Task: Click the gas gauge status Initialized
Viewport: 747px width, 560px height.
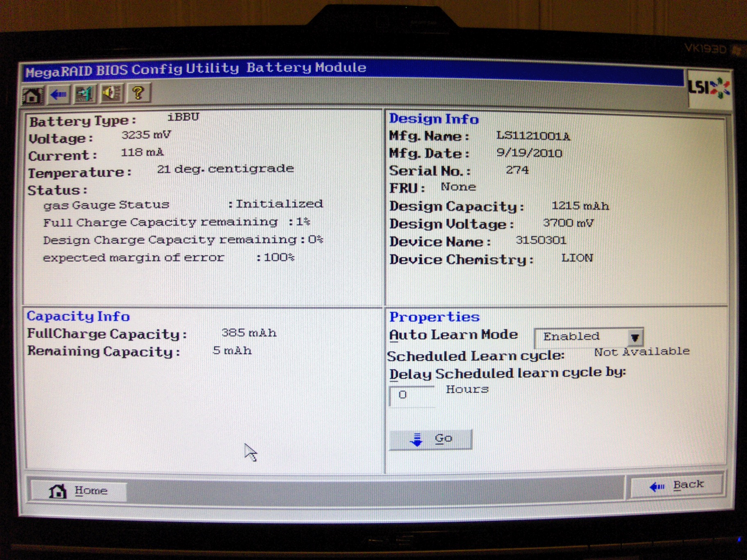Action: [x=279, y=204]
